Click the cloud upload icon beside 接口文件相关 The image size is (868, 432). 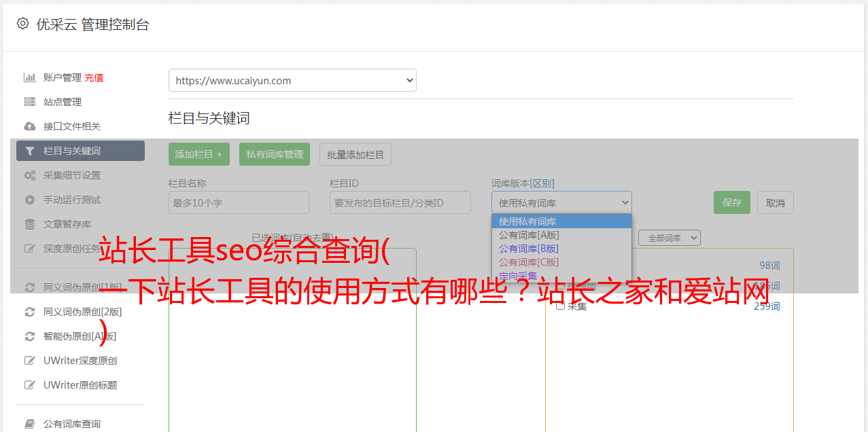(29, 126)
